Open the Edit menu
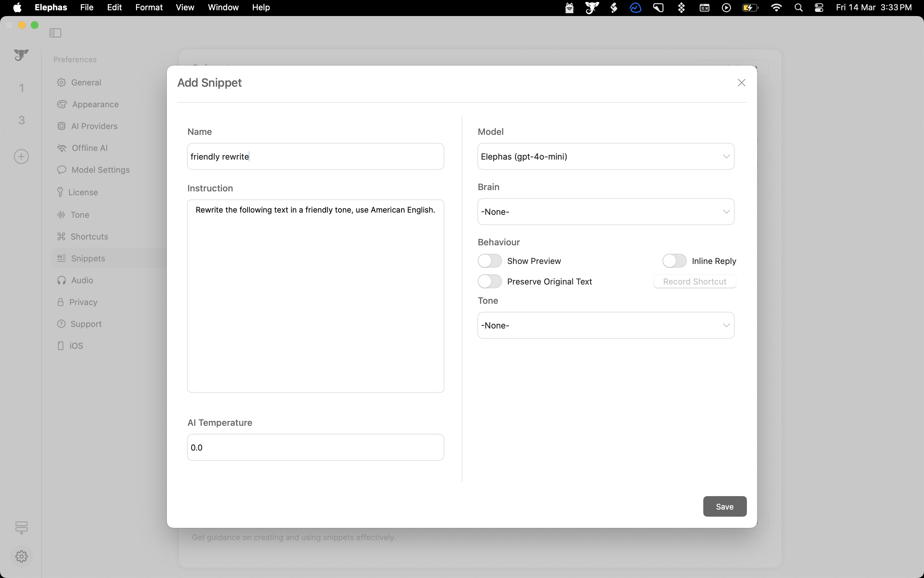The height and width of the screenshot is (578, 924). [x=114, y=8]
